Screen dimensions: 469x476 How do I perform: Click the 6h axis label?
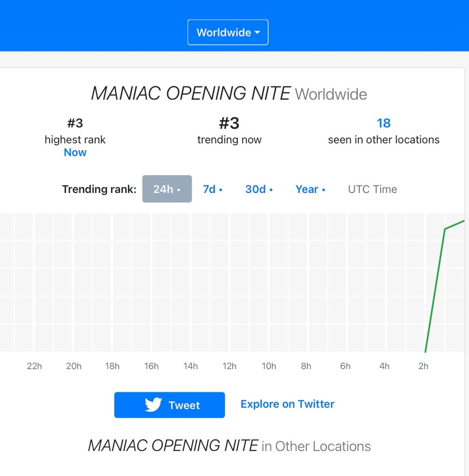345,366
